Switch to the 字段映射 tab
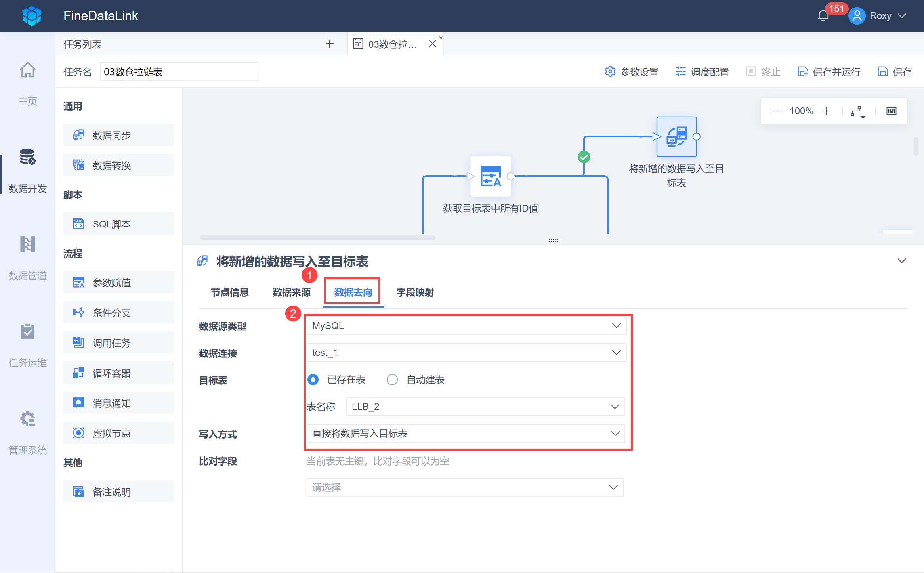Screen dimensions: 924x573 pos(415,292)
